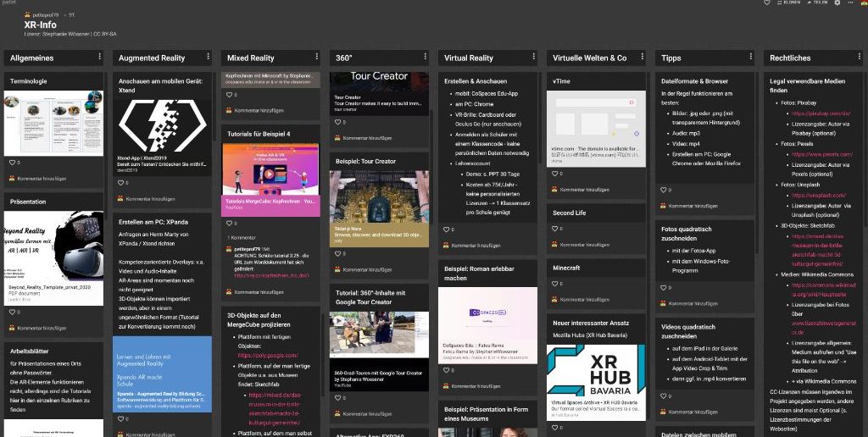Open Xtend-App logo thumbnail
This screenshot has height=437, width=868.
point(162,125)
